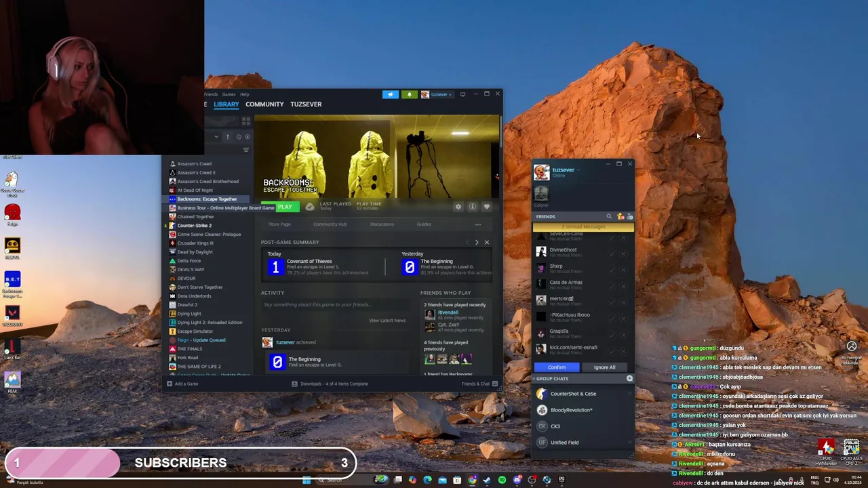868x488 pixels.
Task: Open Steam announcements megaphone button
Action: [x=390, y=94]
